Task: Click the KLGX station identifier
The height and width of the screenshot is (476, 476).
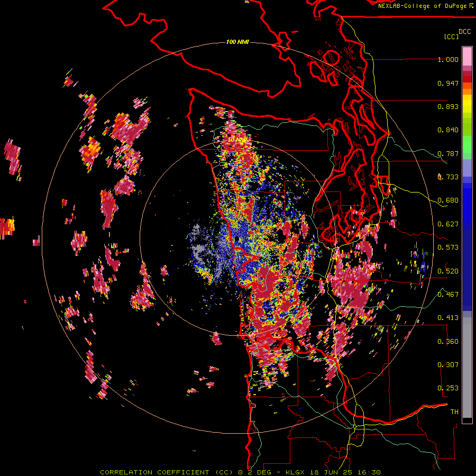Action: [296, 472]
